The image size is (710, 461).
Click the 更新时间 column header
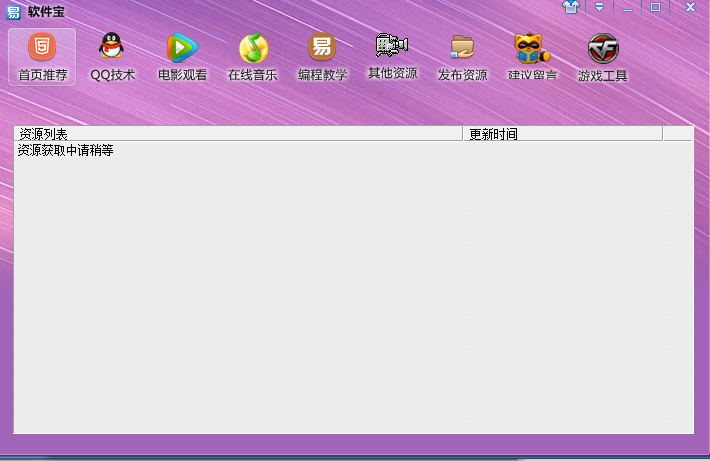563,134
